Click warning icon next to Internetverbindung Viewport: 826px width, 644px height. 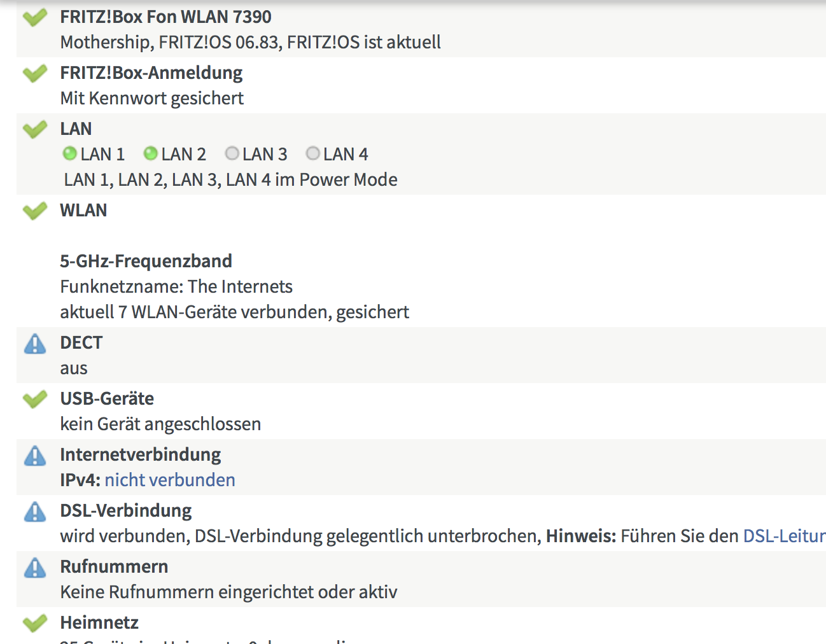tap(35, 456)
